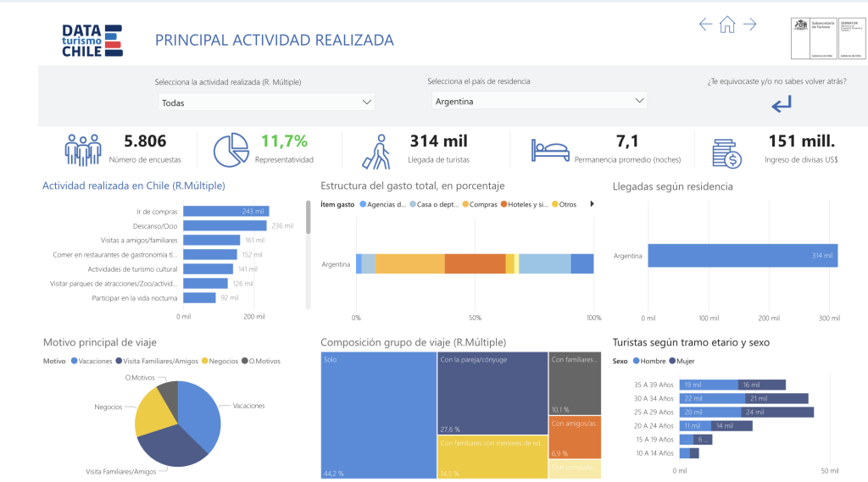Expand spending legend with the right arrow
Image resolution: width=868 pixels, height=482 pixels.
pyautogui.click(x=592, y=204)
